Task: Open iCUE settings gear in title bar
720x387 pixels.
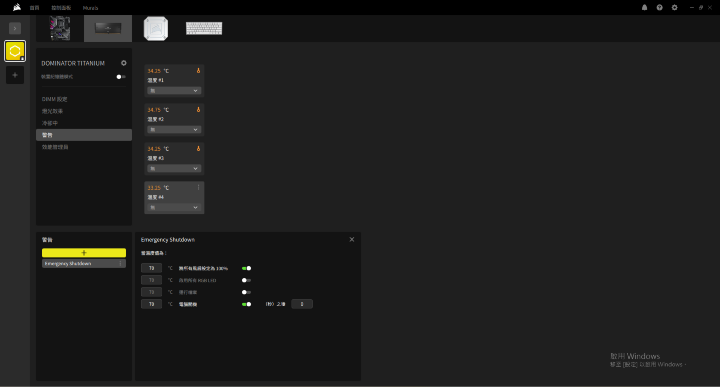Action: coord(674,7)
